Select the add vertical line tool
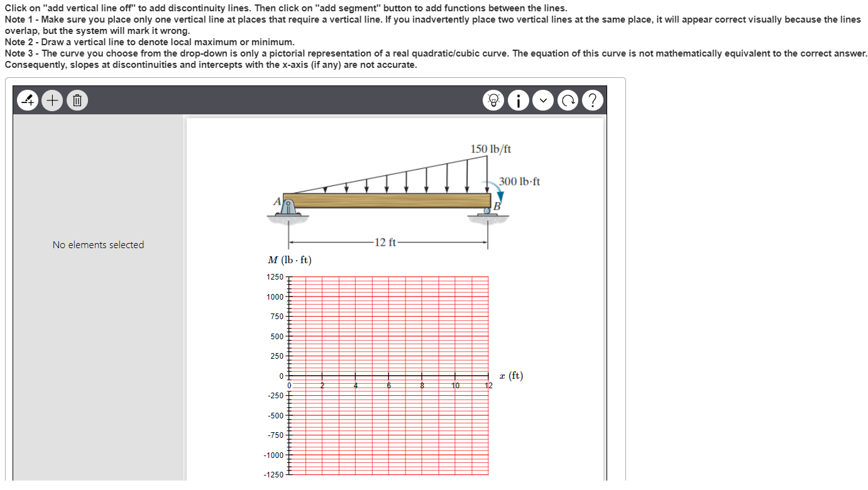This screenshot has height=490, width=868. point(27,100)
